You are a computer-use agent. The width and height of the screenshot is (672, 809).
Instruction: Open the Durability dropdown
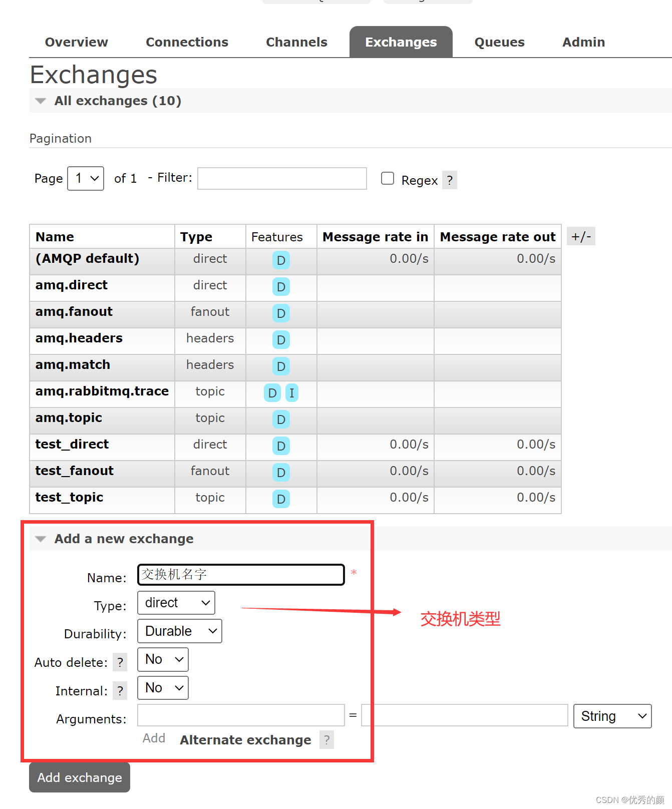point(180,631)
